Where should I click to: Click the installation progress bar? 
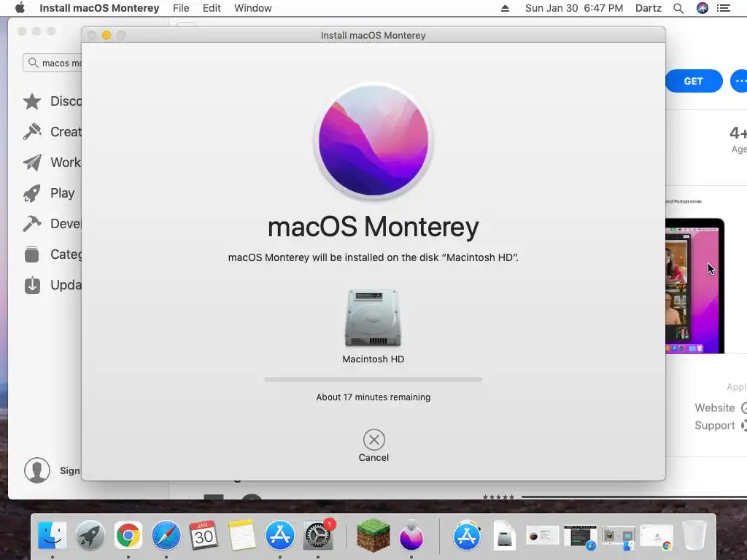coord(373,379)
